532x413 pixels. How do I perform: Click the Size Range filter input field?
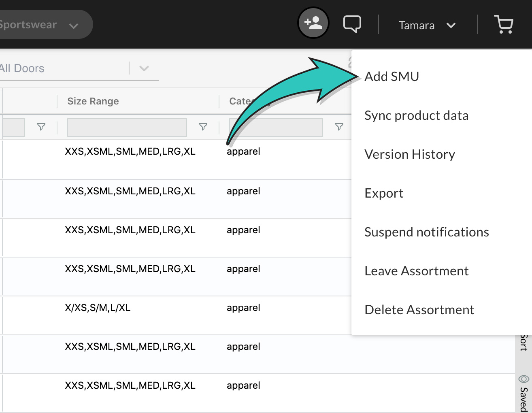127,127
